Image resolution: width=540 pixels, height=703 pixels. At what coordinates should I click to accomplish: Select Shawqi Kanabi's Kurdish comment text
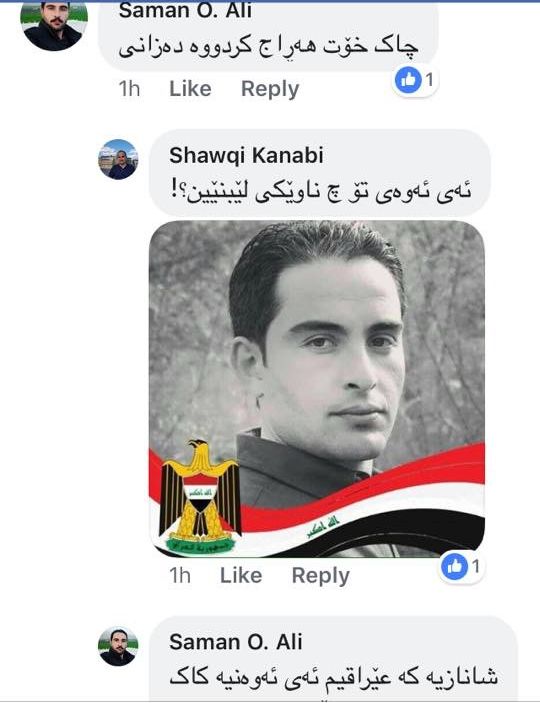click(x=322, y=192)
